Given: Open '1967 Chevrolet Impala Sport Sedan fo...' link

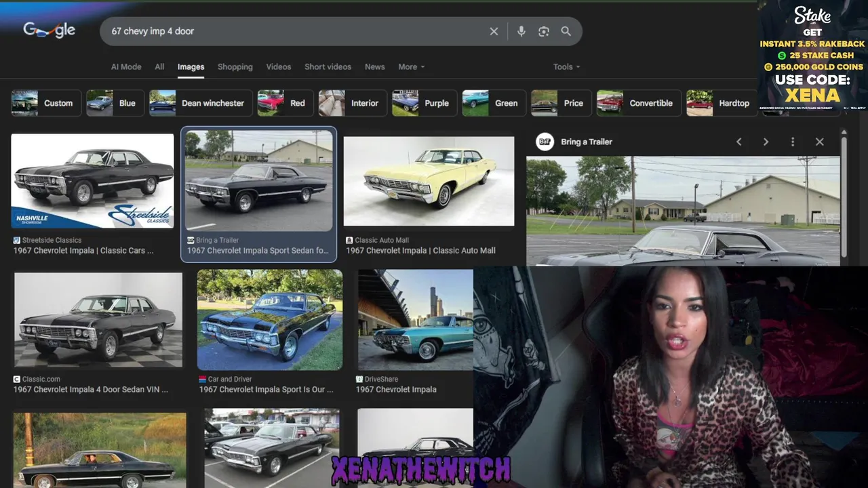Looking at the screenshot, I should [258, 250].
